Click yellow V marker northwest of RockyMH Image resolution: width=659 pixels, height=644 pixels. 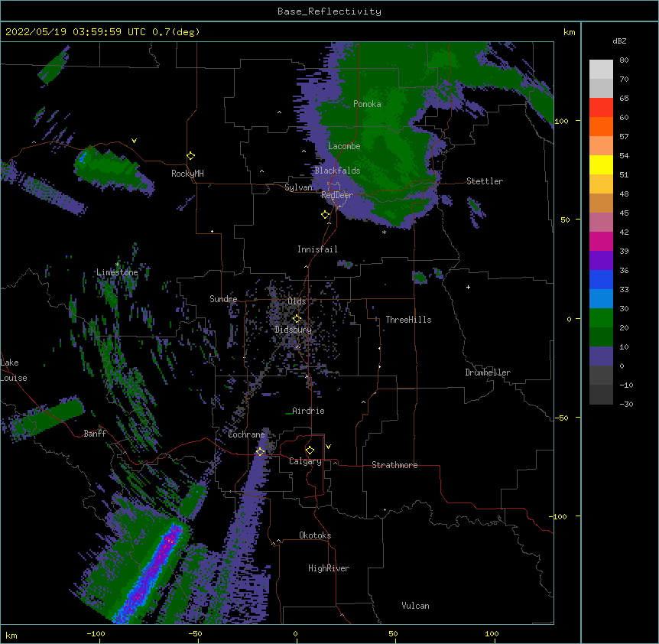tap(134, 141)
